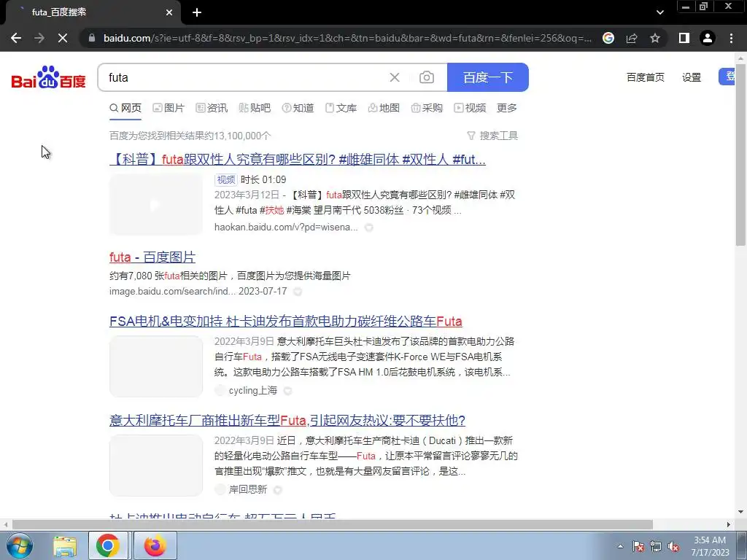747x560 pixels.
Task: Click the lock icon in address bar
Action: 92,38
